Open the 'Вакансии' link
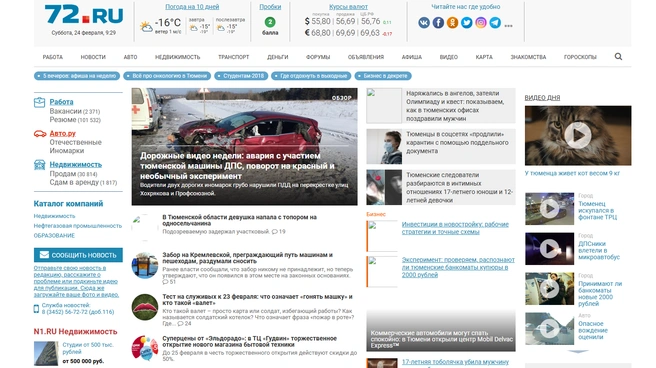 click(65, 111)
